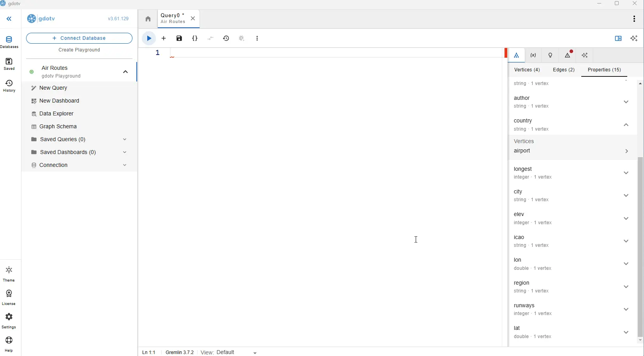Image resolution: width=644 pixels, height=356 pixels.
Task: Save the current query
Action: (179, 38)
